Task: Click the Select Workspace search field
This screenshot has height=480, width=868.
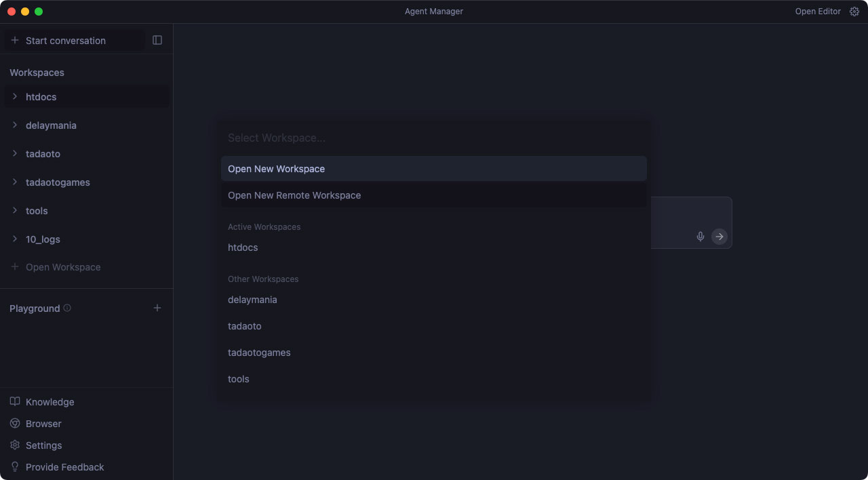Action: (433, 138)
